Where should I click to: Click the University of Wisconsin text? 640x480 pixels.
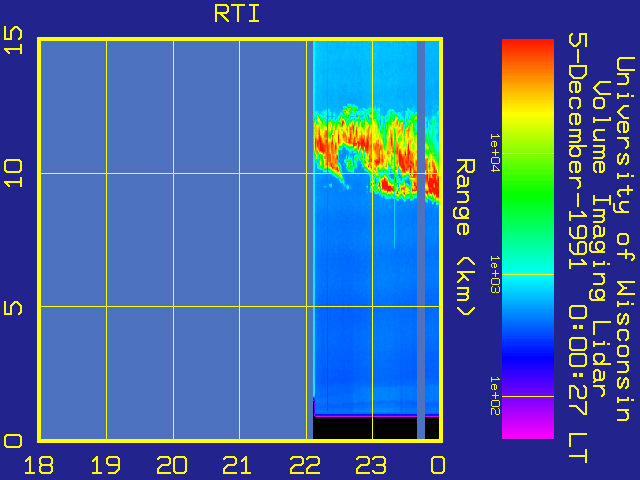tap(625, 239)
